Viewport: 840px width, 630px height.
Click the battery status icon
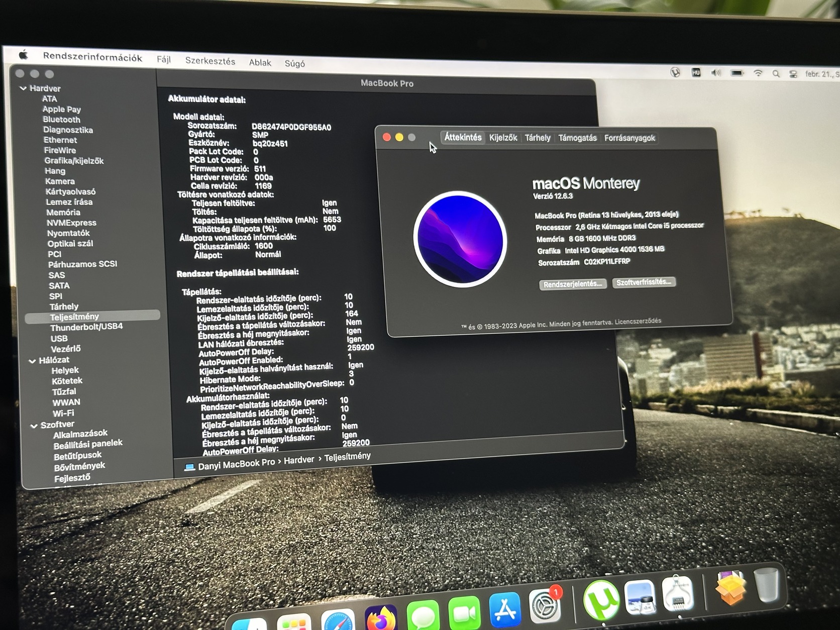tap(737, 73)
